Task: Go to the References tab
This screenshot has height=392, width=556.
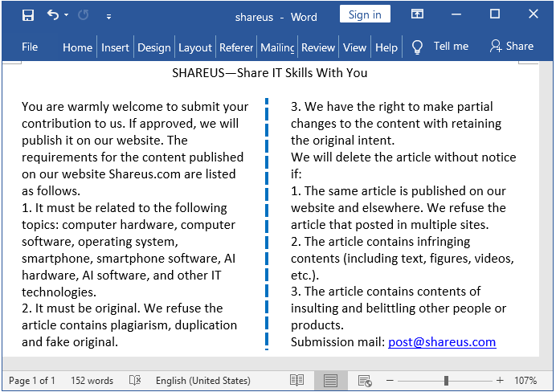Action: pos(236,47)
